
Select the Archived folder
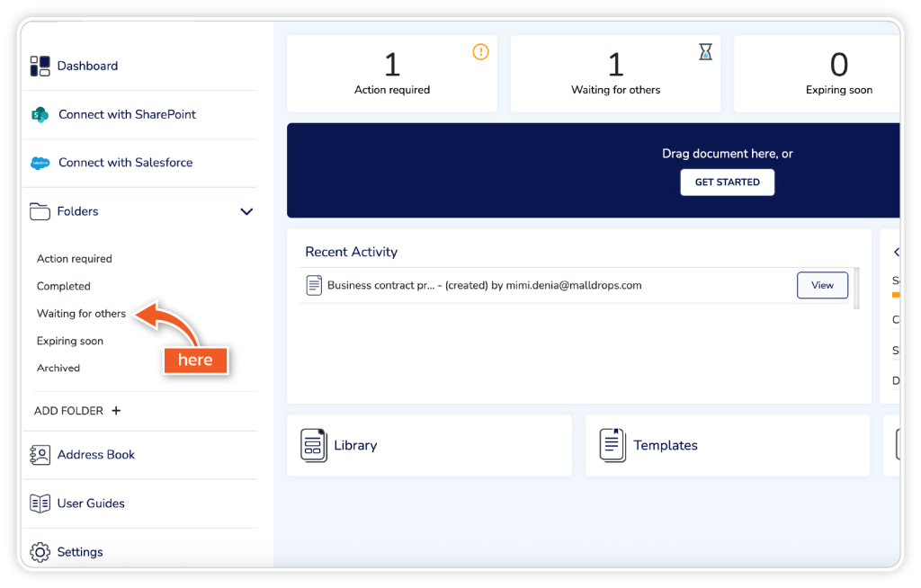pos(58,368)
